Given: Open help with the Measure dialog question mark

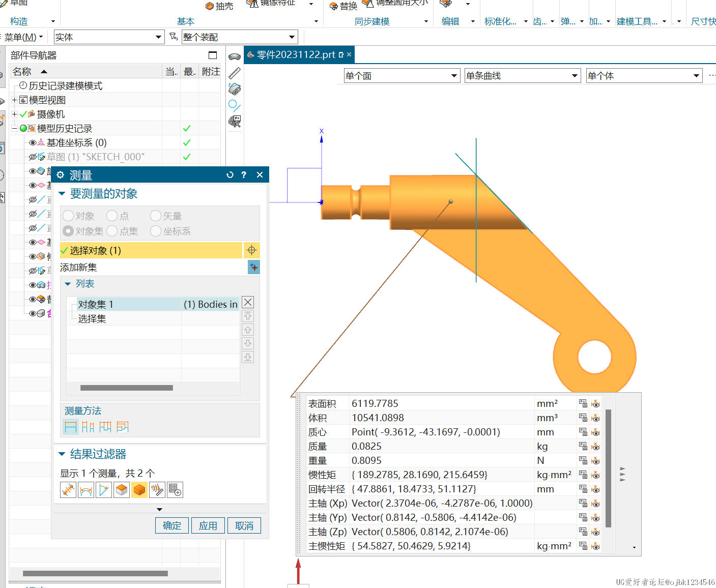Looking at the screenshot, I should pos(244,175).
